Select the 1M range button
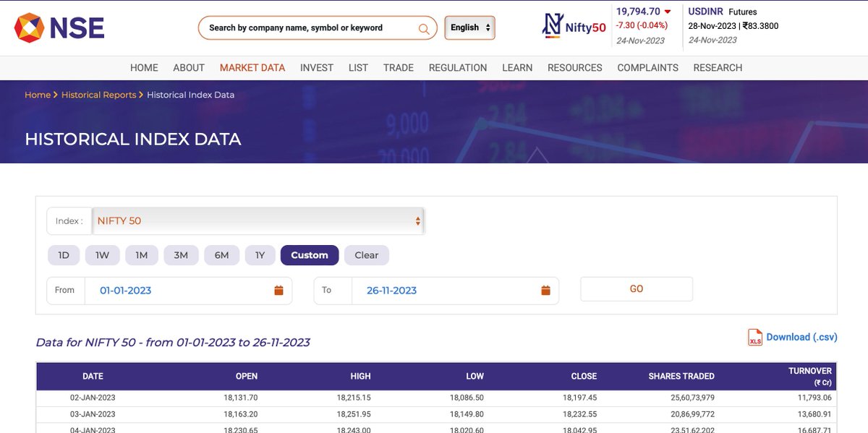This screenshot has width=868, height=433. tap(142, 255)
